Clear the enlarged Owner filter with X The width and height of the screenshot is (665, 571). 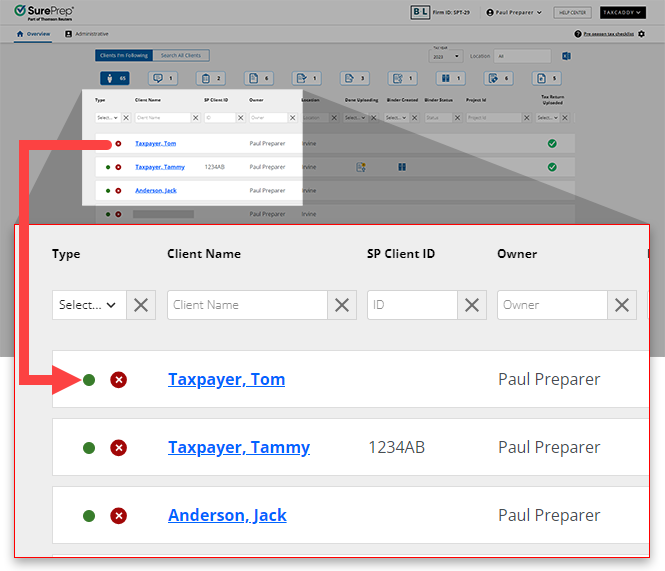click(622, 305)
